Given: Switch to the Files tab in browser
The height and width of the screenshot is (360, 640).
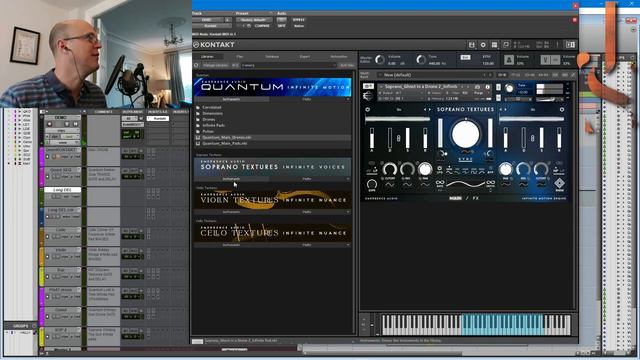Looking at the screenshot, I should (240, 56).
